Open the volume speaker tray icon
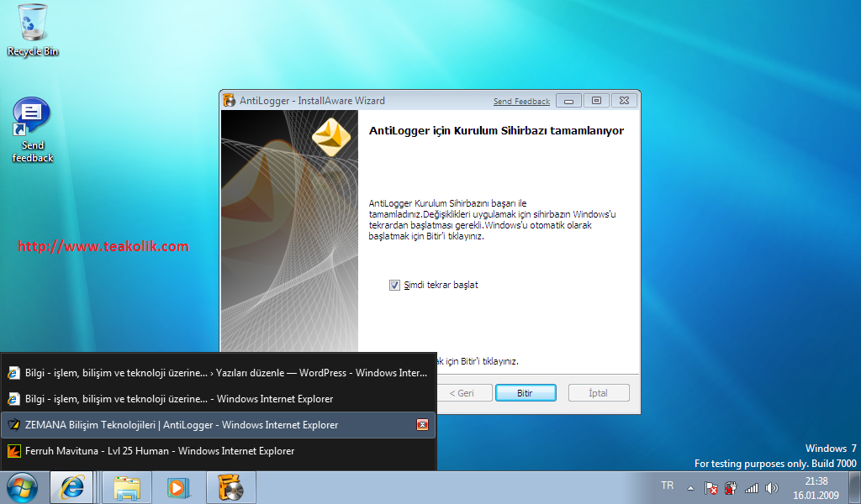The width and height of the screenshot is (861, 504). (x=772, y=487)
